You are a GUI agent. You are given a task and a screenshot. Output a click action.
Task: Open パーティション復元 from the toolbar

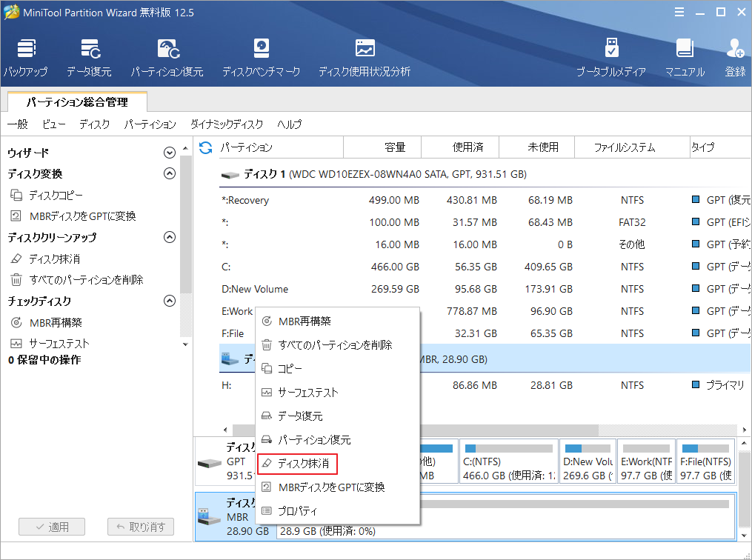pos(167,56)
